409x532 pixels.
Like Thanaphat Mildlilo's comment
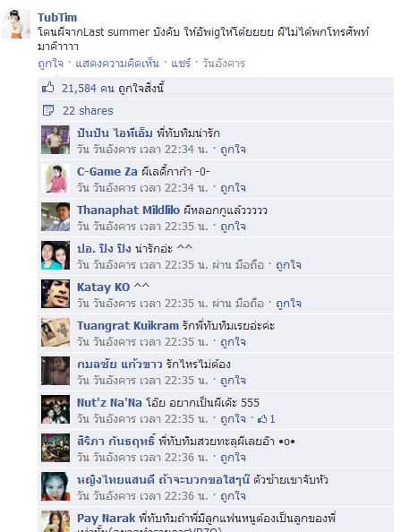(233, 227)
